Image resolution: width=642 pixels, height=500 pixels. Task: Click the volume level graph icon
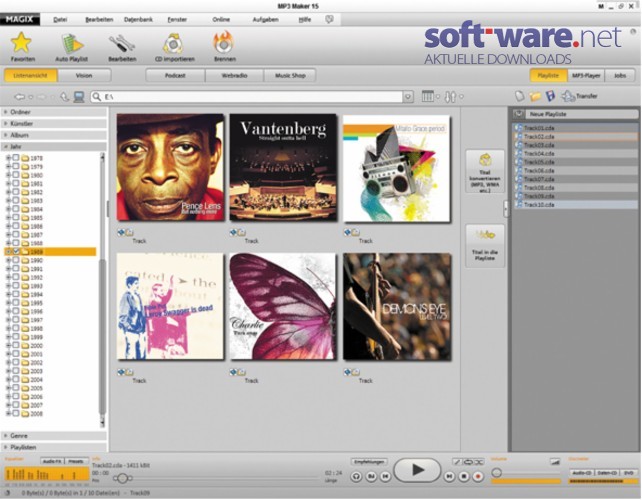tap(555, 462)
